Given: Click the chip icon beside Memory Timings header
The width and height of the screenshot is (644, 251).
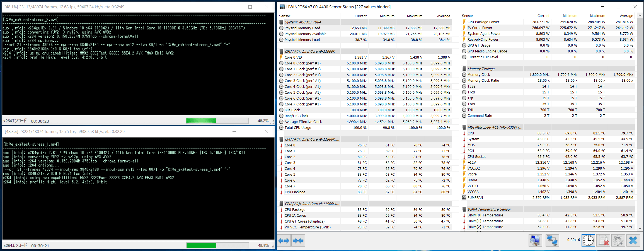Looking at the screenshot, I should 464,69.
